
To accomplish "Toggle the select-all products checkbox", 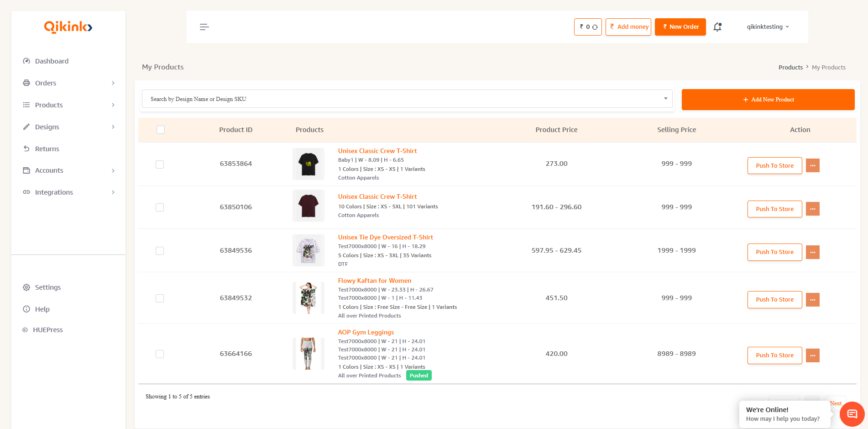I will (161, 130).
